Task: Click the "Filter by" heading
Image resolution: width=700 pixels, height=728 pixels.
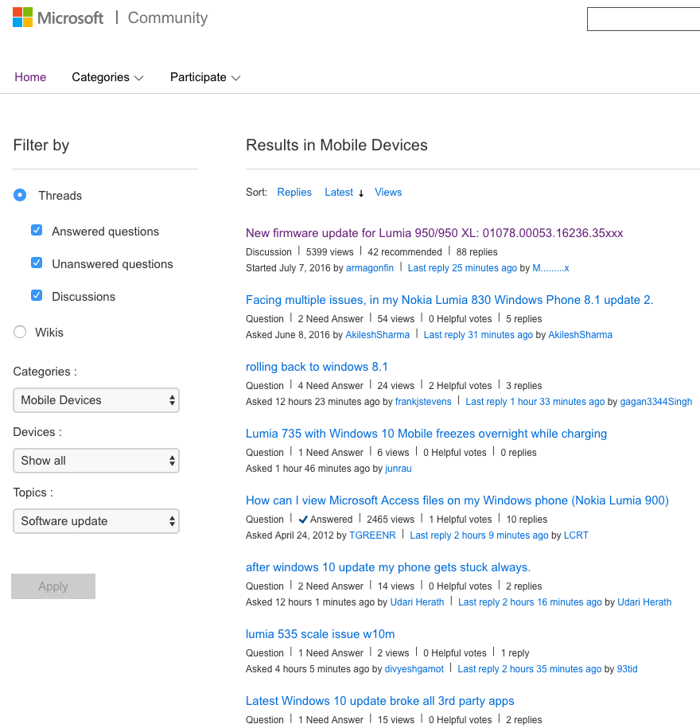Action: (x=41, y=146)
